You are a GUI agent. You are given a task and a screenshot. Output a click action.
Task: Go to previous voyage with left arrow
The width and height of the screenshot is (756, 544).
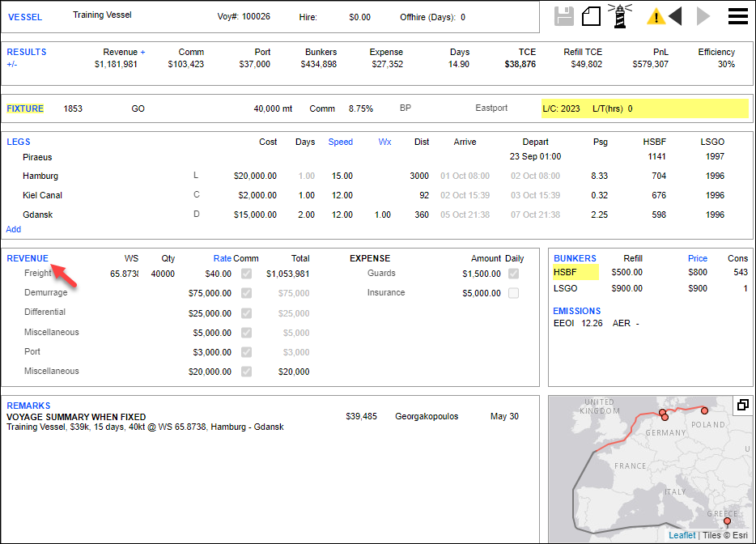[x=675, y=16]
